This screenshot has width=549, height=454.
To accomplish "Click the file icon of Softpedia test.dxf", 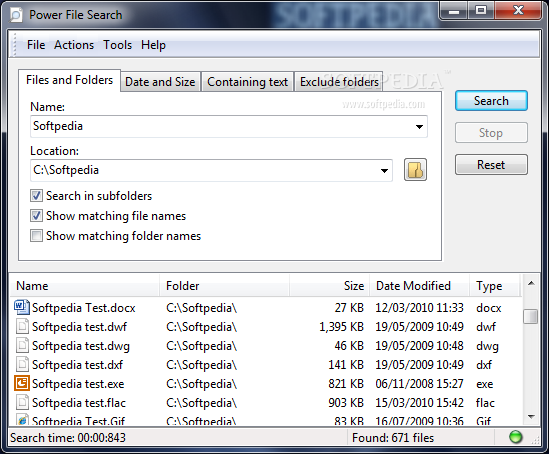I will tap(22, 364).
